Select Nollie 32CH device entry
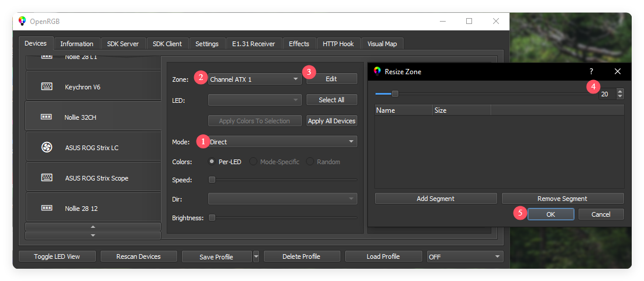 (93, 116)
